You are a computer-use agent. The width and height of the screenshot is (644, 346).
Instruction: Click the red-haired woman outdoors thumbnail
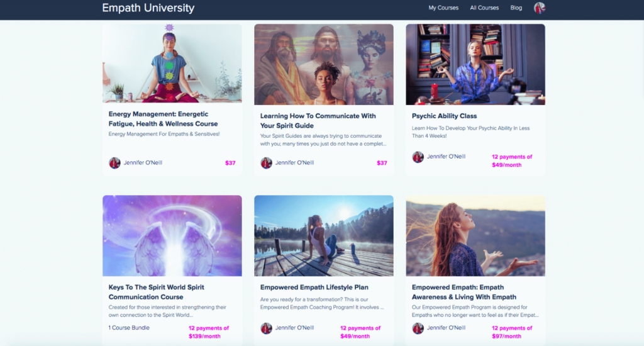tap(475, 235)
